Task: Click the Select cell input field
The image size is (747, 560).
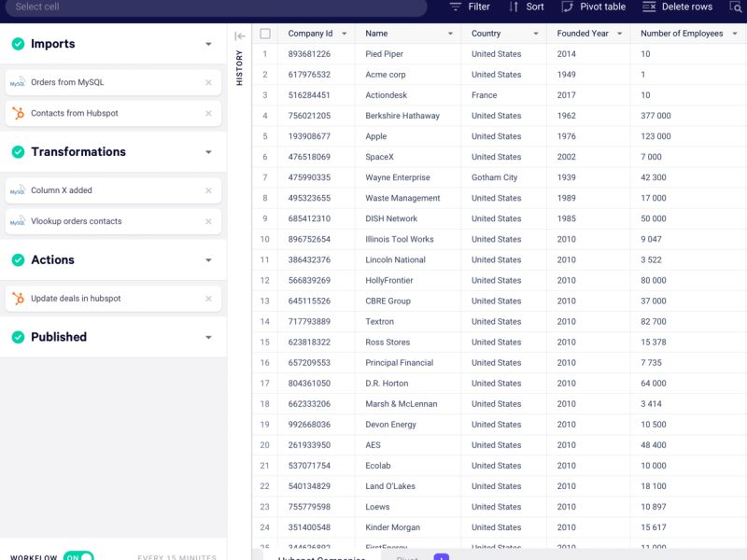Action: (217, 7)
